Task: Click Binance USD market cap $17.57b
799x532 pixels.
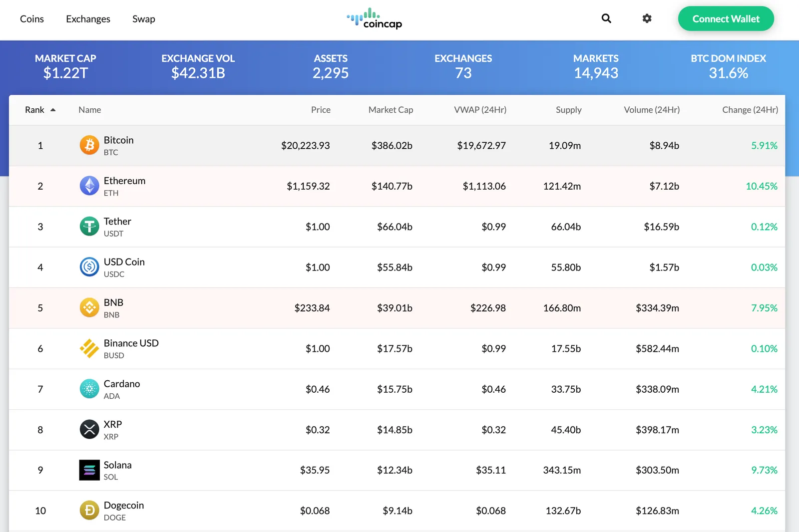Action: coord(395,349)
